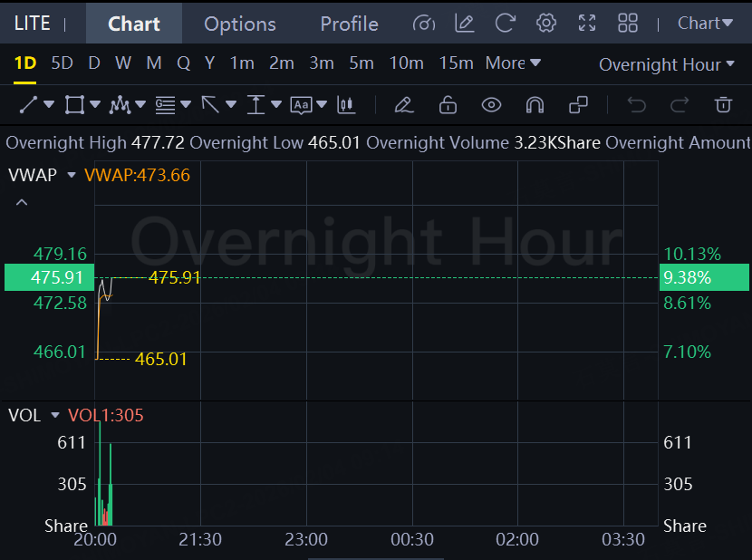752x560 pixels.
Task: Refresh the chart with the reload icon
Action: point(505,23)
